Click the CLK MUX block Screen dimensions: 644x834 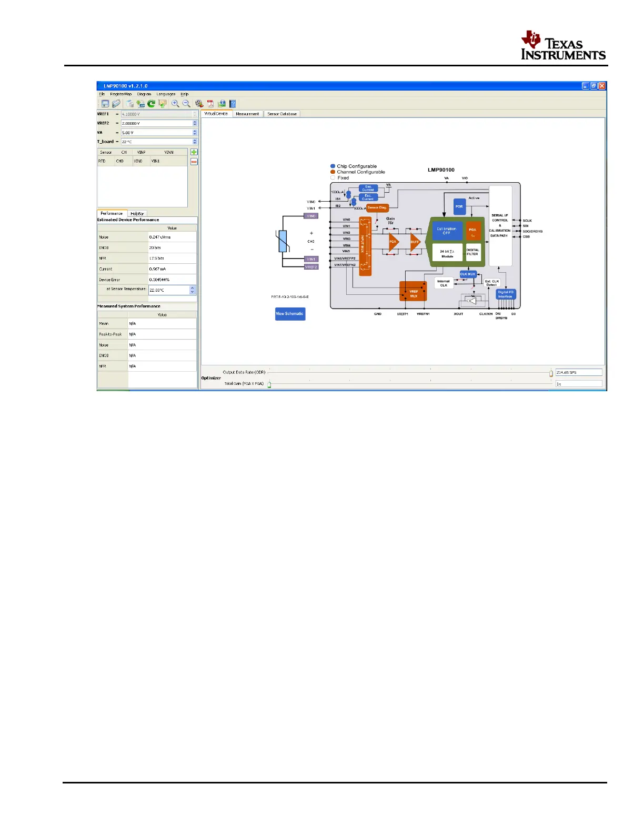[x=468, y=274]
